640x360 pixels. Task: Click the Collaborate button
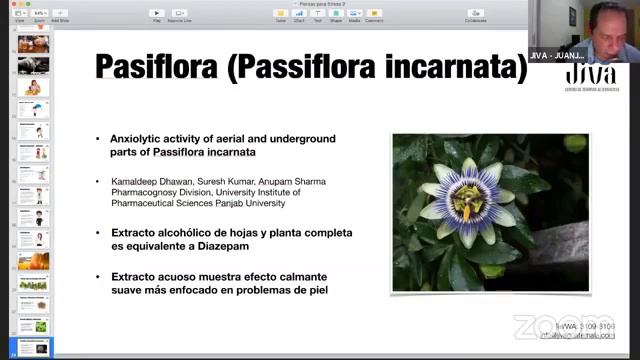tap(476, 13)
